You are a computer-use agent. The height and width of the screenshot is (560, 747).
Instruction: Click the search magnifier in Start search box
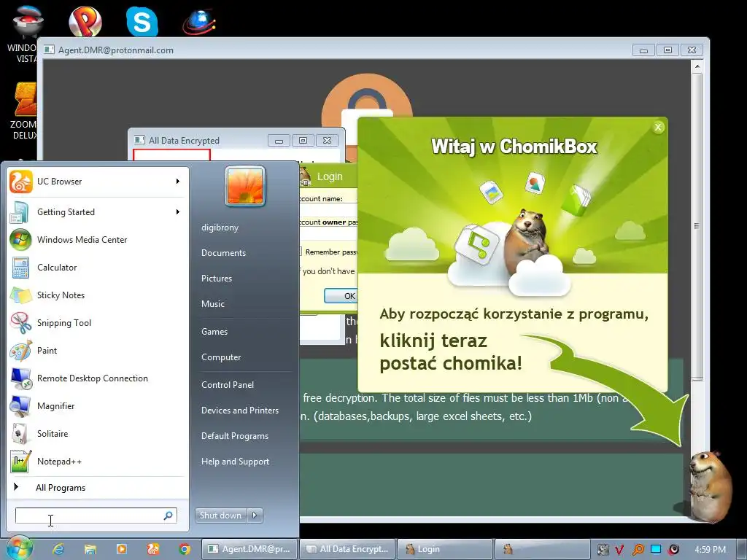(x=169, y=516)
